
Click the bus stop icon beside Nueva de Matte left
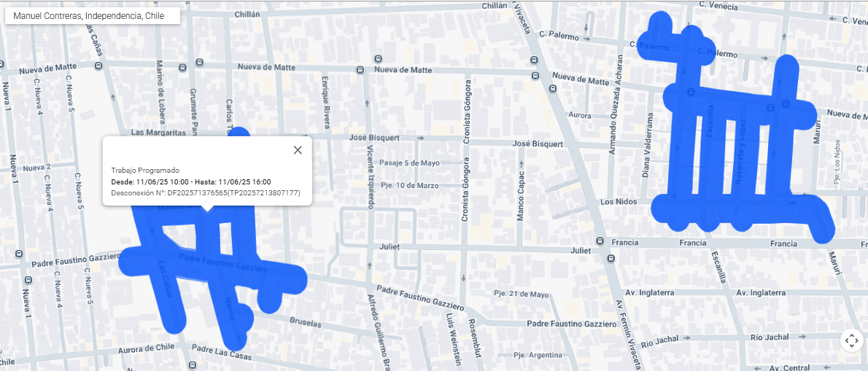tap(98, 66)
